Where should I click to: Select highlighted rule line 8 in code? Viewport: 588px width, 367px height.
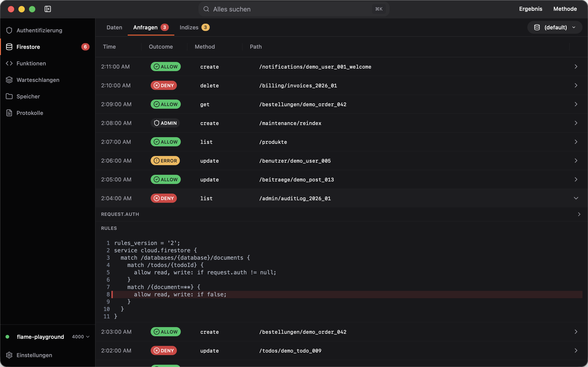coord(347,295)
